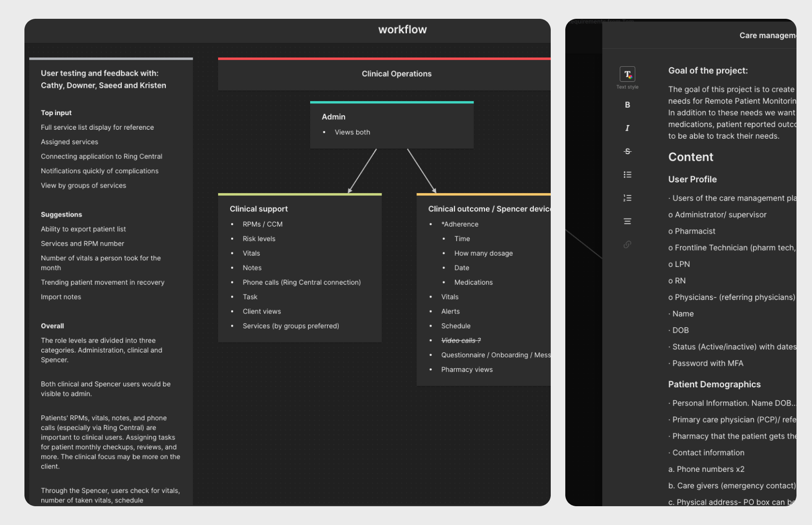The image size is (812, 525).
Task: Click the struck-through Video calls item
Action: (x=461, y=340)
